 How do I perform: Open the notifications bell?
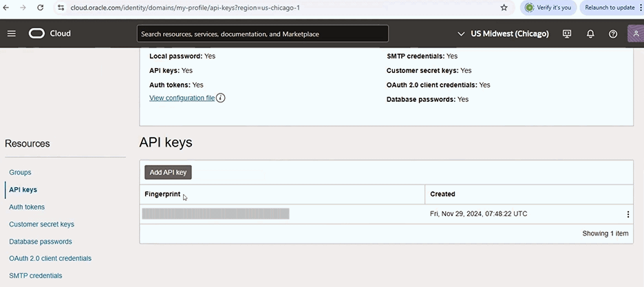tap(590, 34)
